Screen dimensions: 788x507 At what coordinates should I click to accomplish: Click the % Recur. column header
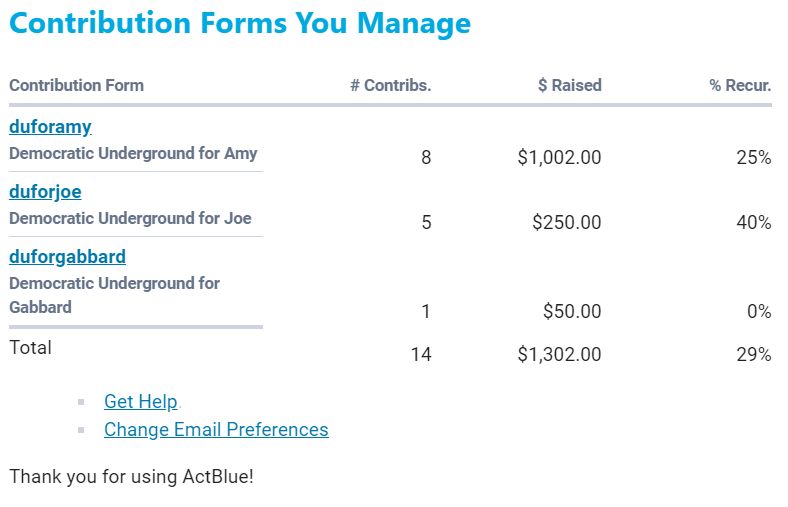click(740, 86)
